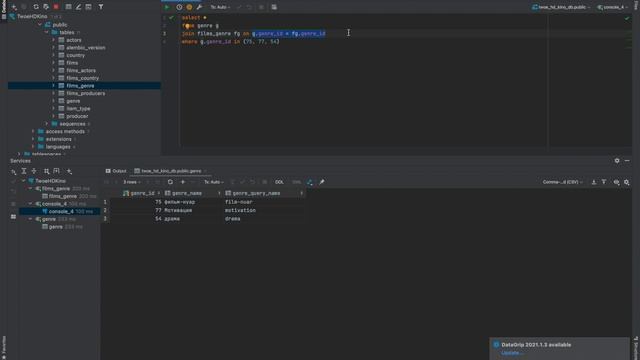Open table editor icon in database toolbar
This screenshot has width=640, height=360.
tap(68, 7)
